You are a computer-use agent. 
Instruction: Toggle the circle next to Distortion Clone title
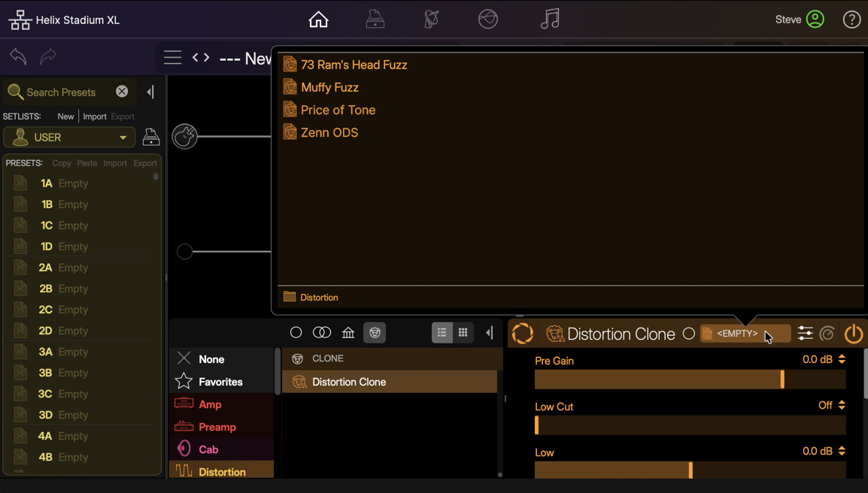[x=689, y=334]
